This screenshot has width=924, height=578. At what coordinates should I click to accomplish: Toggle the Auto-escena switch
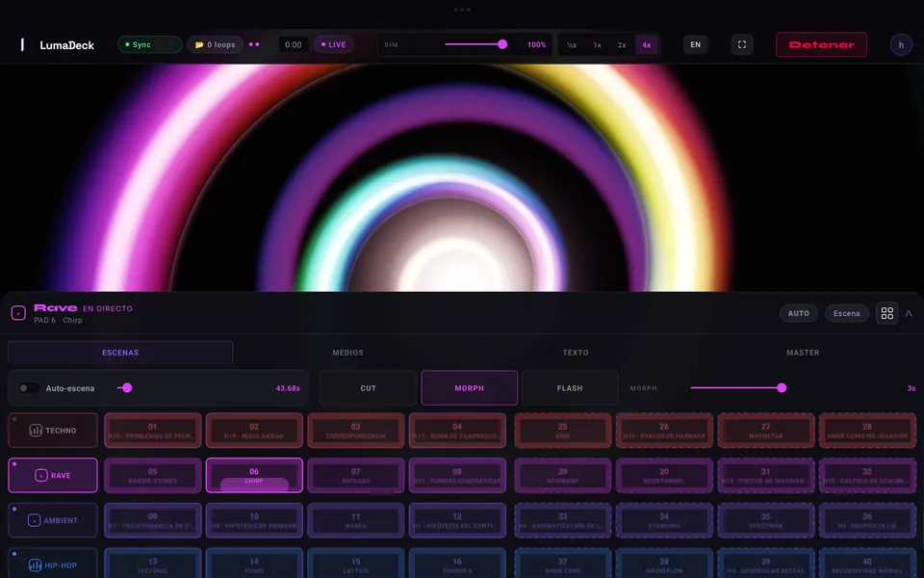[x=28, y=388]
